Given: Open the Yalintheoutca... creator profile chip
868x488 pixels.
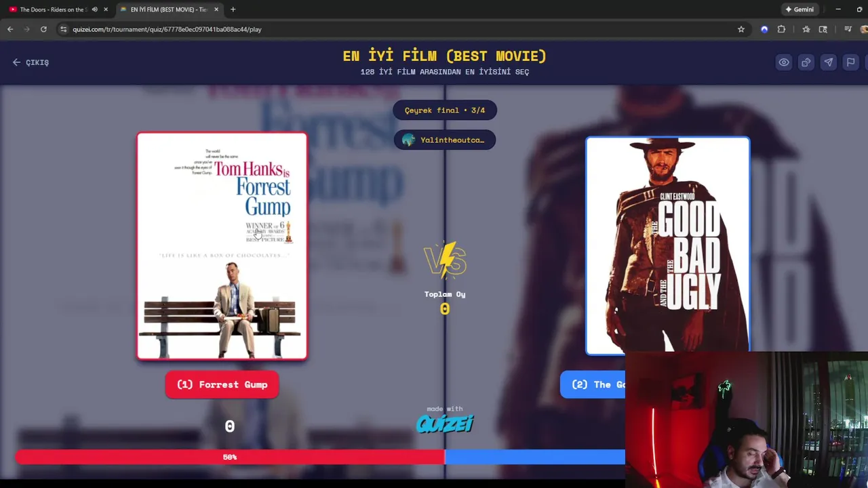Looking at the screenshot, I should (445, 140).
